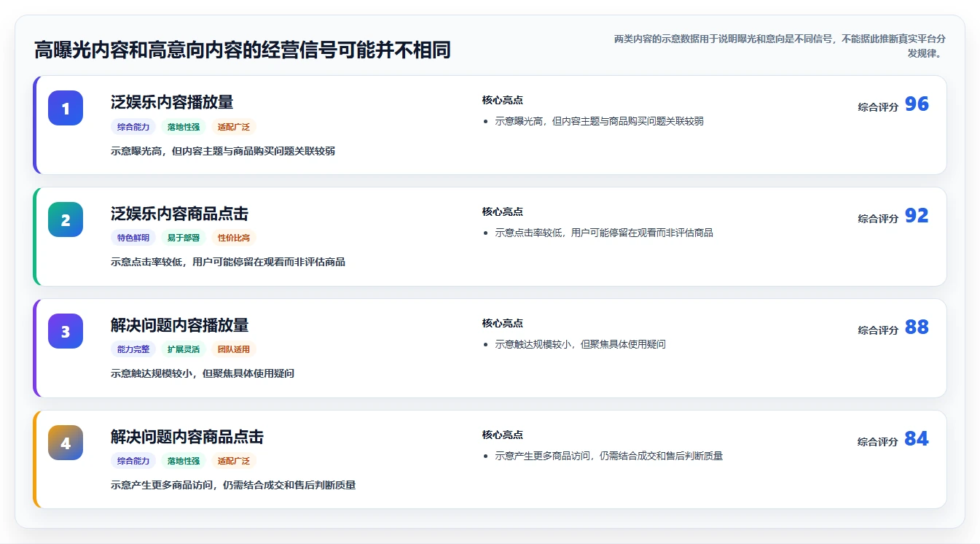The height and width of the screenshot is (544, 980).
Task: Click 示意曝光高 description below the card 1 tags
Action: coord(223,151)
